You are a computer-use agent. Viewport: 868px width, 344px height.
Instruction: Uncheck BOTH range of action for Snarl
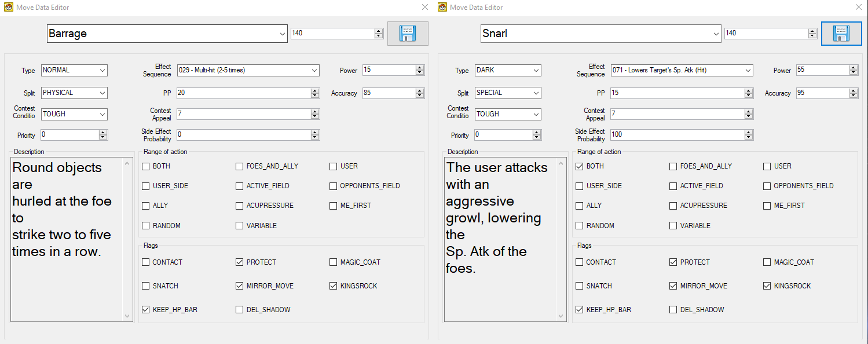[x=580, y=166]
